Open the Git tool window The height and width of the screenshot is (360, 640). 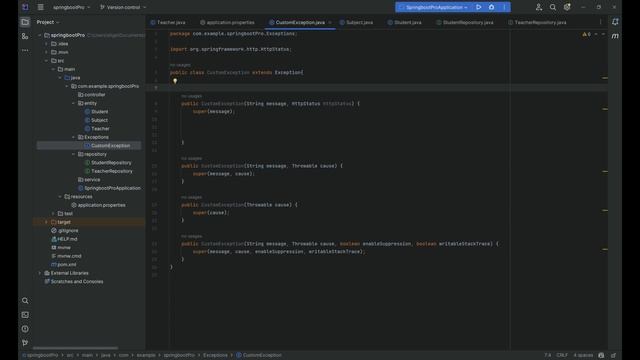pyautogui.click(x=25, y=343)
